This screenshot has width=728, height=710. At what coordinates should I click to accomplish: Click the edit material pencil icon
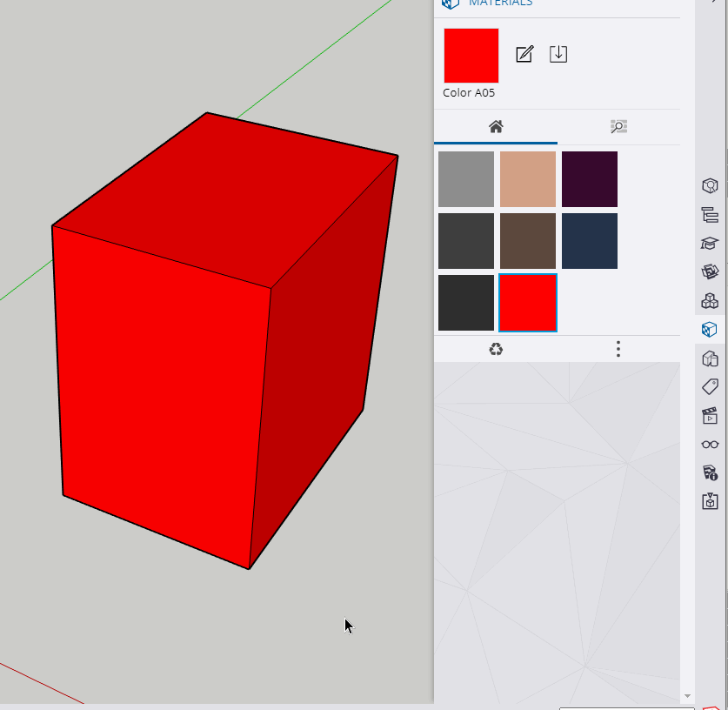tap(524, 54)
